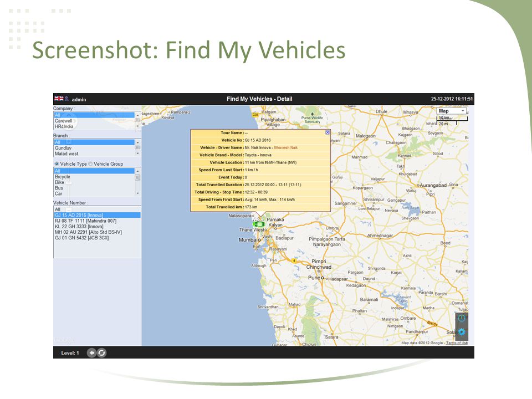Click the blue settings gear on map

pos(462,331)
